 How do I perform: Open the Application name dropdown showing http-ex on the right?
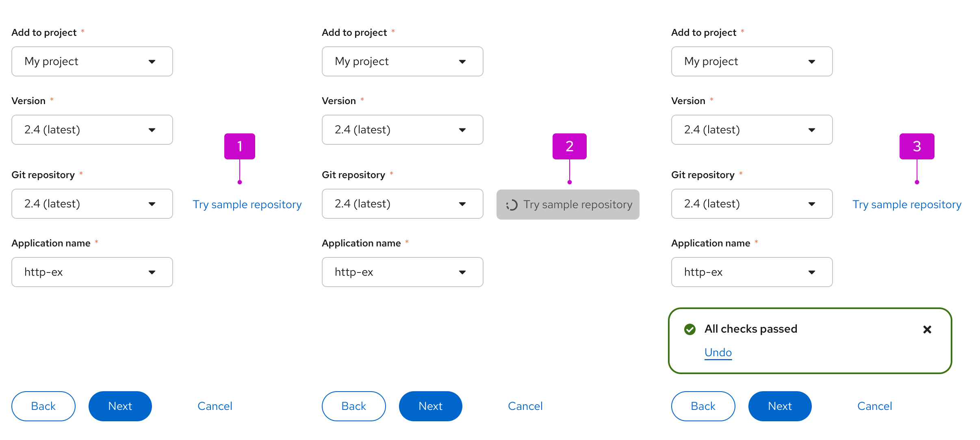tap(751, 272)
